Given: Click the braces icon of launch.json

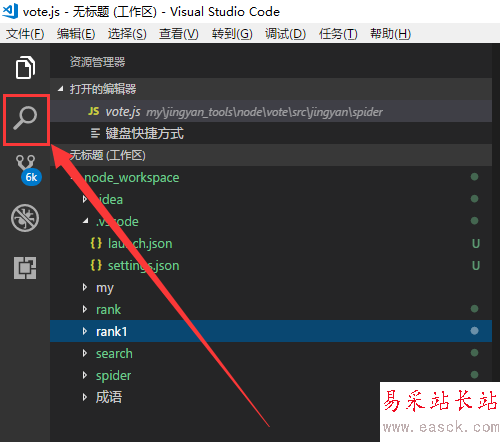Looking at the screenshot, I should [x=96, y=243].
